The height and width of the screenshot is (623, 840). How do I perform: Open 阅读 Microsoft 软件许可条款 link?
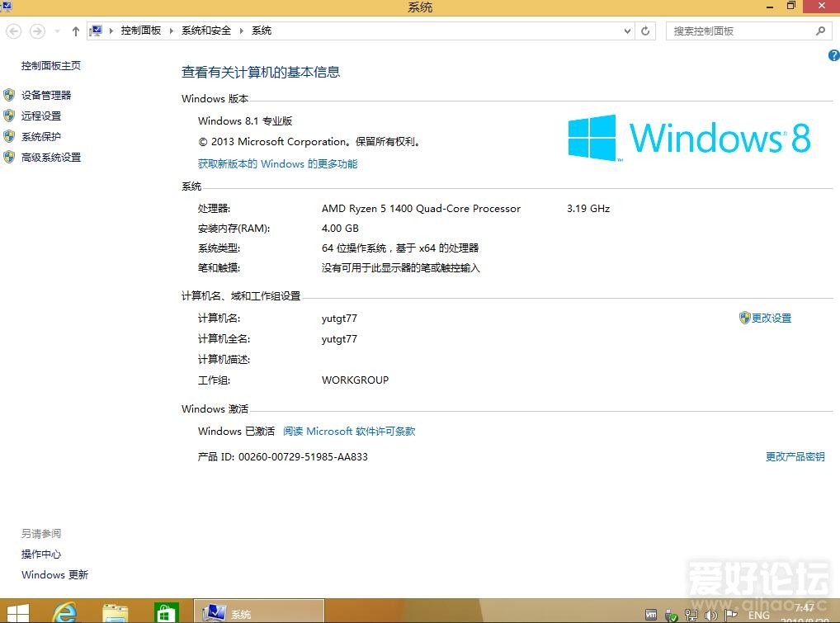point(349,432)
